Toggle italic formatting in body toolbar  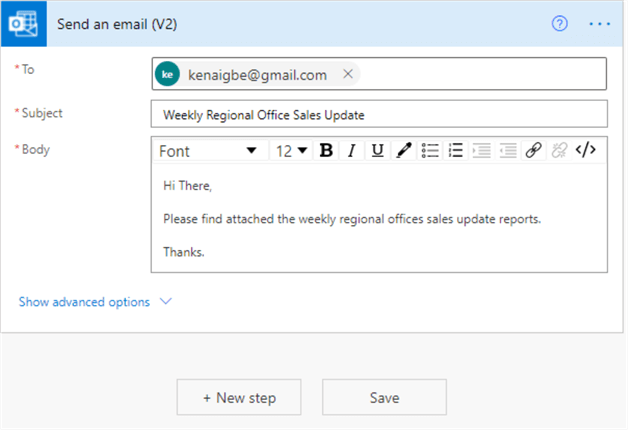(x=351, y=151)
